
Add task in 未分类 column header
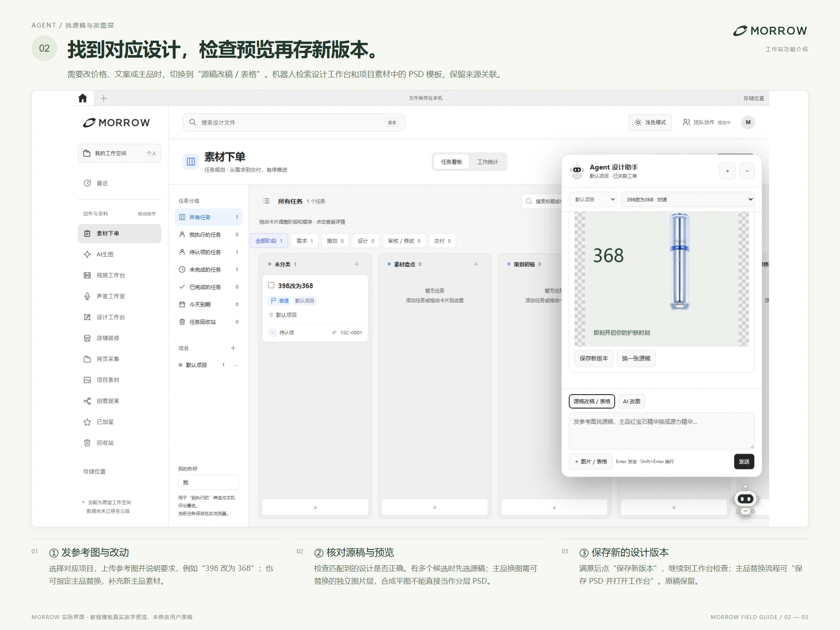coord(357,264)
